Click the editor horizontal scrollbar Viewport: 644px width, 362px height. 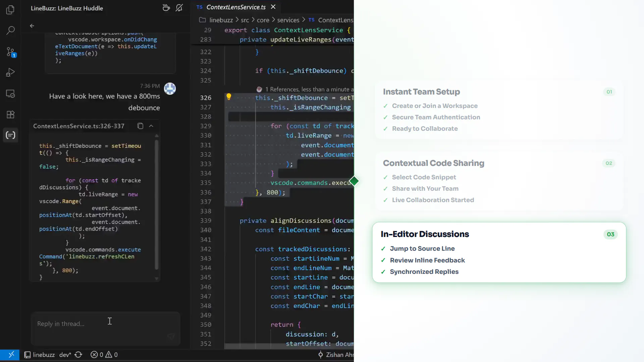click(x=289, y=346)
